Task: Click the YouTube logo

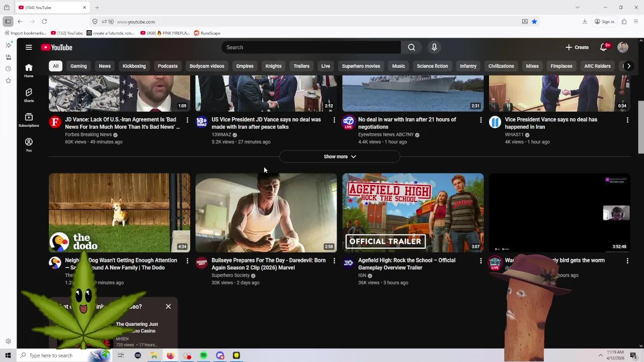Action: tap(56, 47)
